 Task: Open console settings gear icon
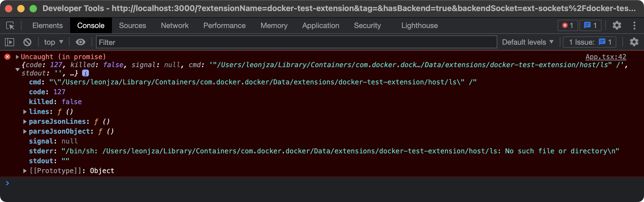(634, 42)
